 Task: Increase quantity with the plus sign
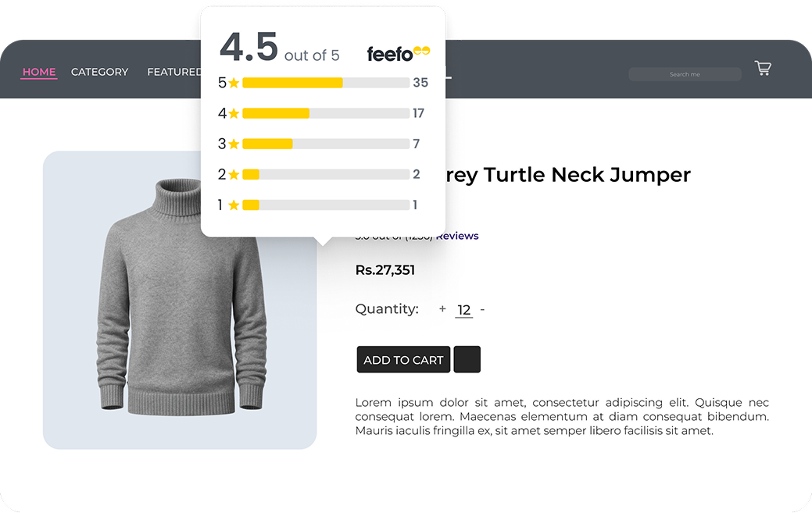[442, 309]
